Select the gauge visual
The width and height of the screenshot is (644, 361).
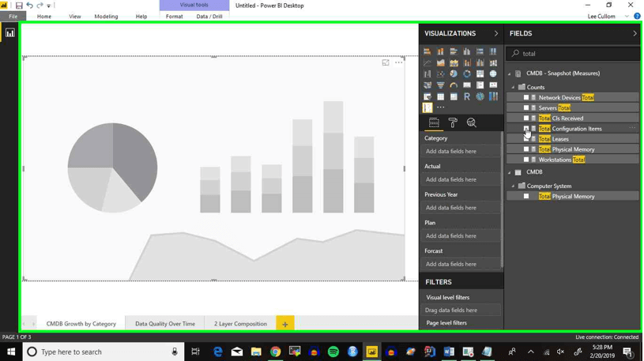[454, 85]
